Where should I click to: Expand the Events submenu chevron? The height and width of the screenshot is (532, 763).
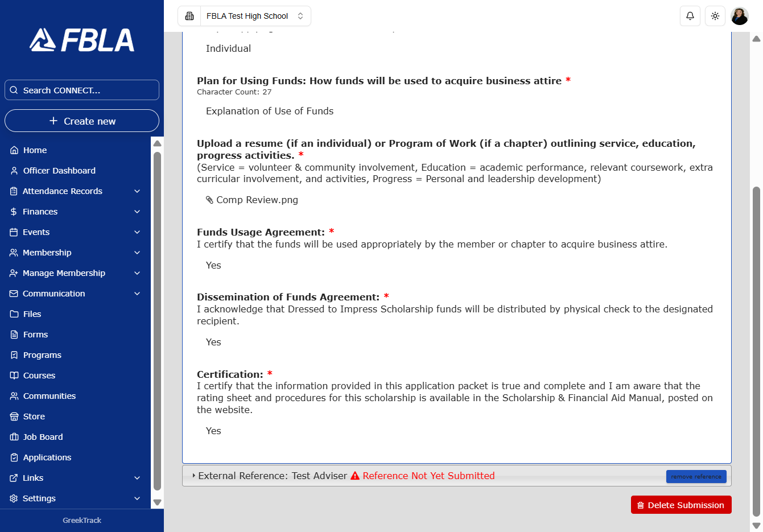click(137, 232)
